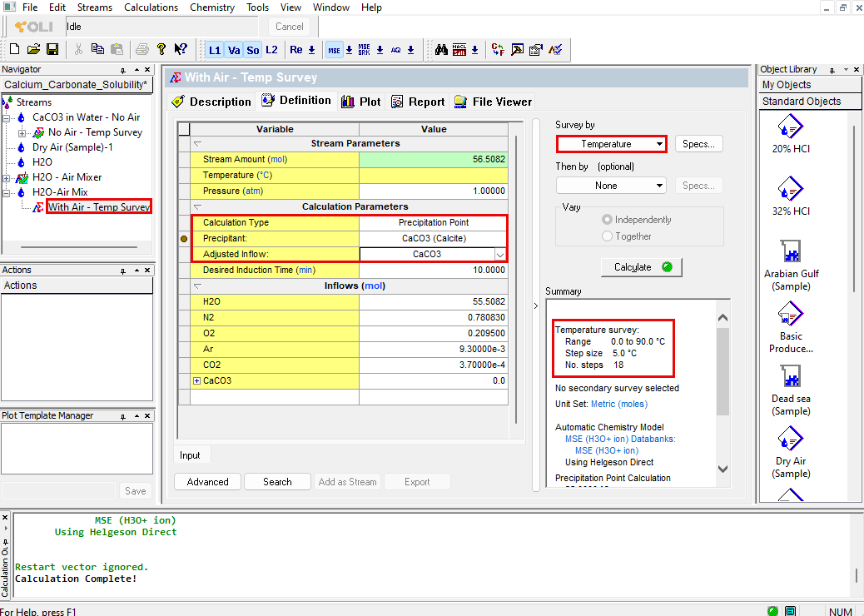This screenshot has height=616, width=864.
Task: Select the Dry Air (Sample)-1 stream
Action: click(72, 147)
